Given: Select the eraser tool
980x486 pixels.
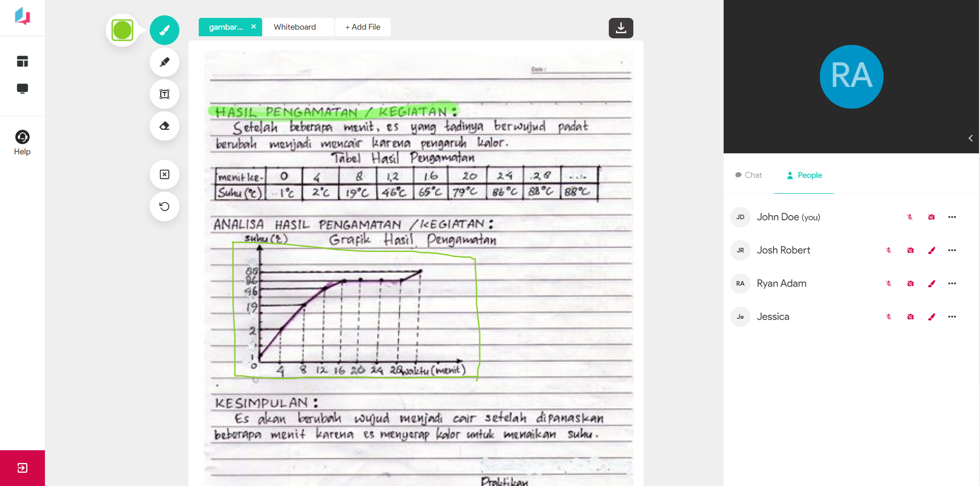Looking at the screenshot, I should pos(164,126).
